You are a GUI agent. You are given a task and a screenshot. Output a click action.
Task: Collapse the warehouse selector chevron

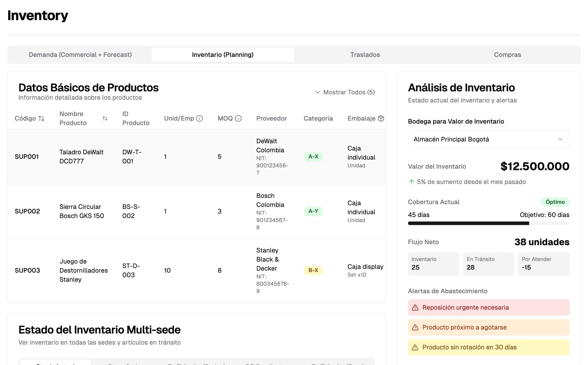(x=561, y=139)
